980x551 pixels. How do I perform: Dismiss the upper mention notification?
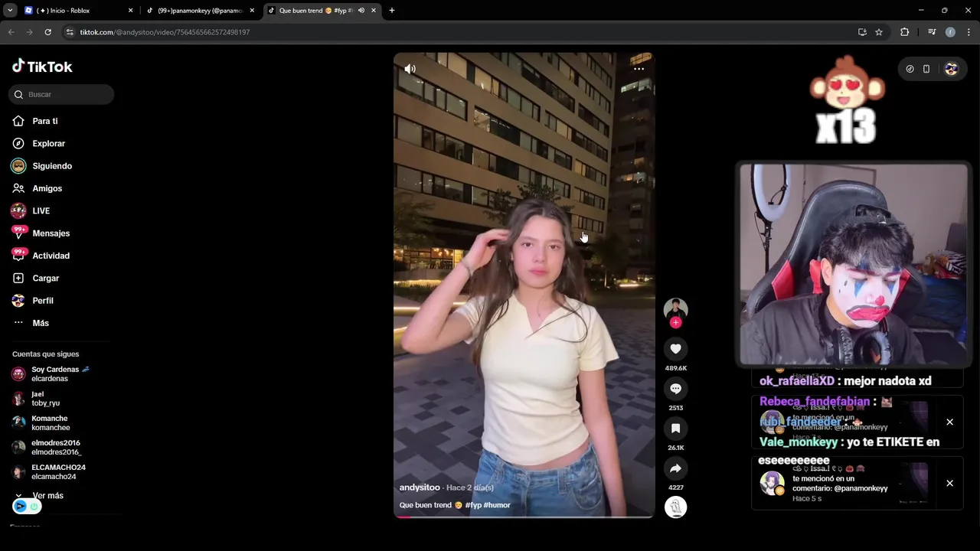pyautogui.click(x=949, y=422)
